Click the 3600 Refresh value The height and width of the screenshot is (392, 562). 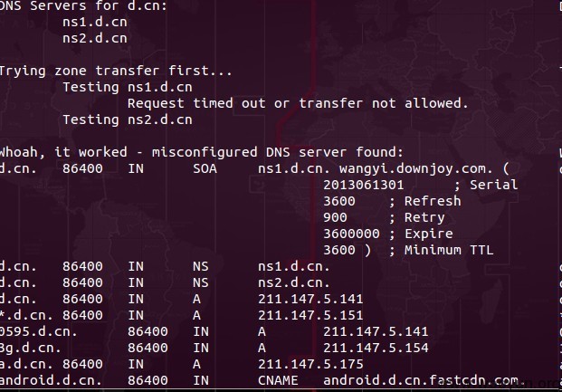coord(339,201)
